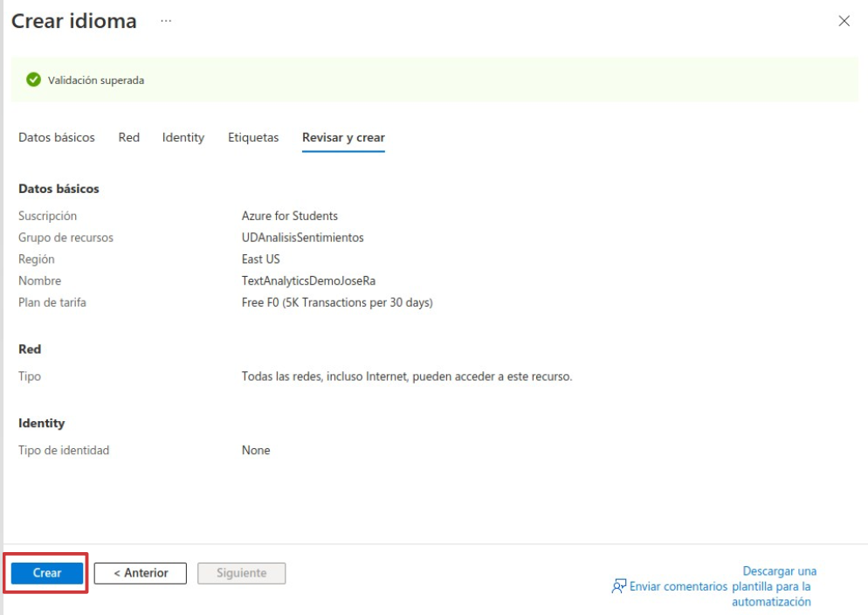Close the Crear idioma pane
868x615 pixels.
pos(844,21)
